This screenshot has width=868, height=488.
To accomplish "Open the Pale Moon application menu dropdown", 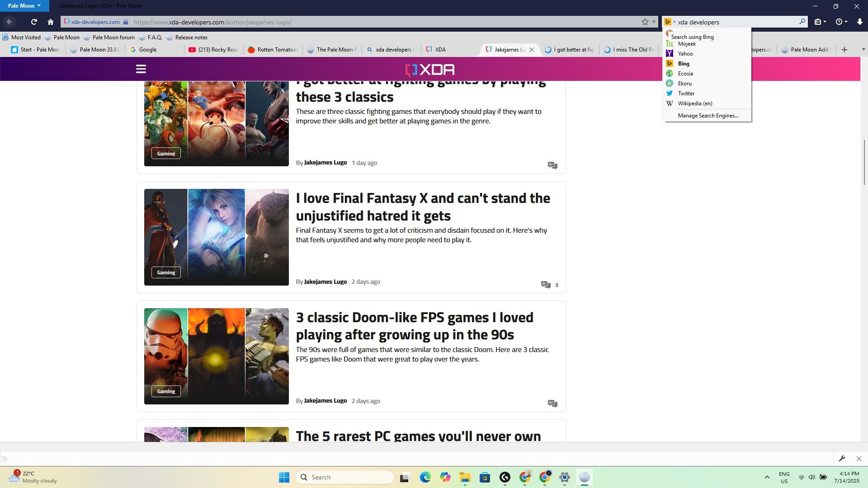I will click(24, 6).
